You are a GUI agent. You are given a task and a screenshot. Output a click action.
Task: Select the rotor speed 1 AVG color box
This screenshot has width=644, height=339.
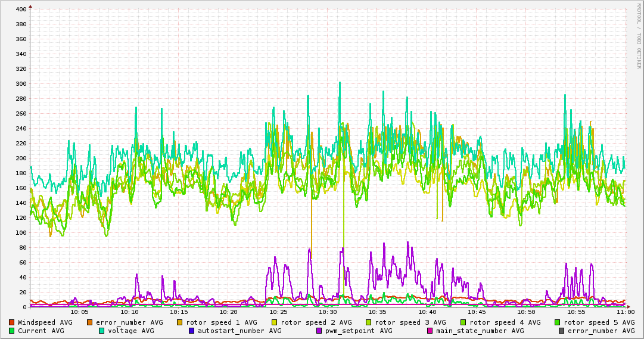coord(181,322)
